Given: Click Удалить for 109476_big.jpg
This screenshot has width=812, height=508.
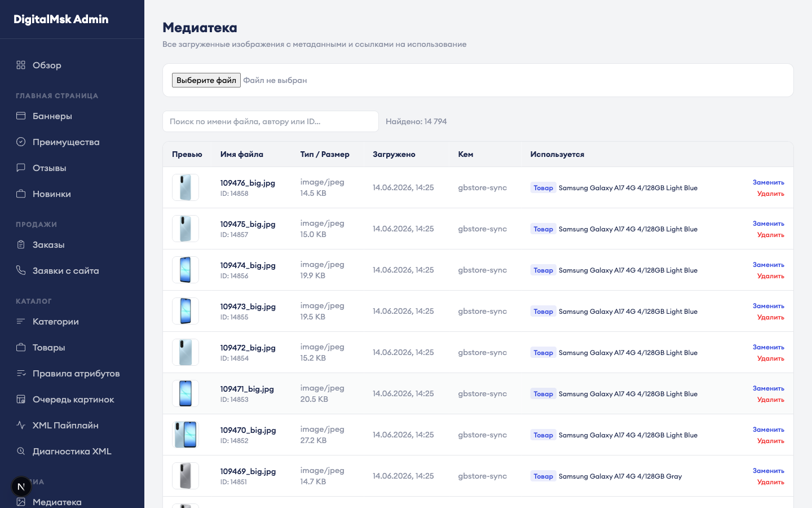Looking at the screenshot, I should point(771,194).
